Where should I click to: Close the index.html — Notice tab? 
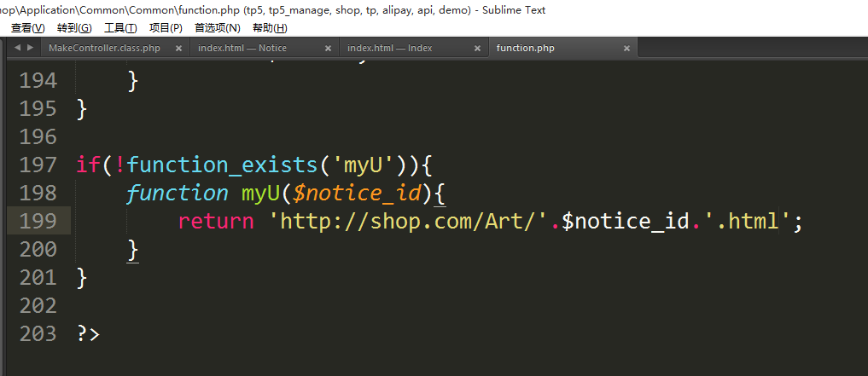coord(328,49)
